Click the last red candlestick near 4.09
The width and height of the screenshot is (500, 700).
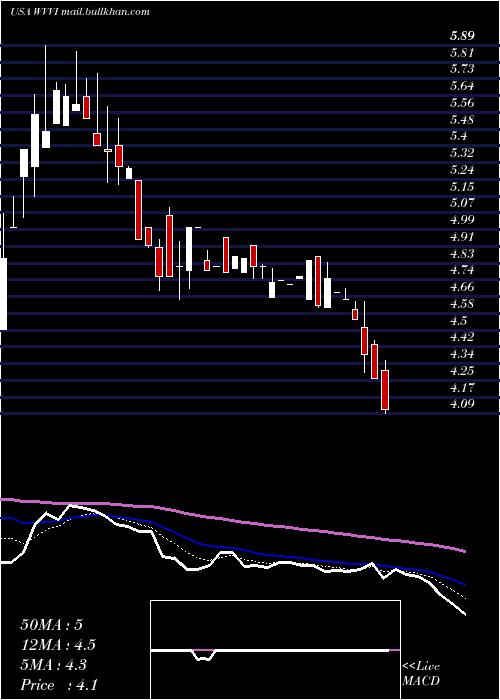point(385,389)
